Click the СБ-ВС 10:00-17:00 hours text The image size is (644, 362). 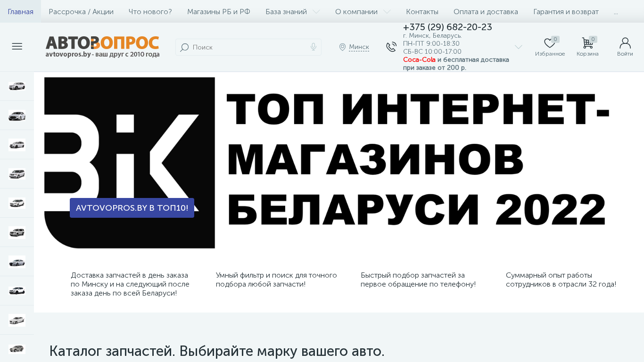click(432, 51)
